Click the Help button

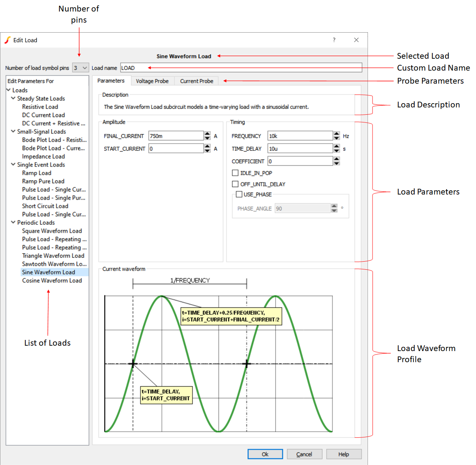pyautogui.click(x=343, y=454)
